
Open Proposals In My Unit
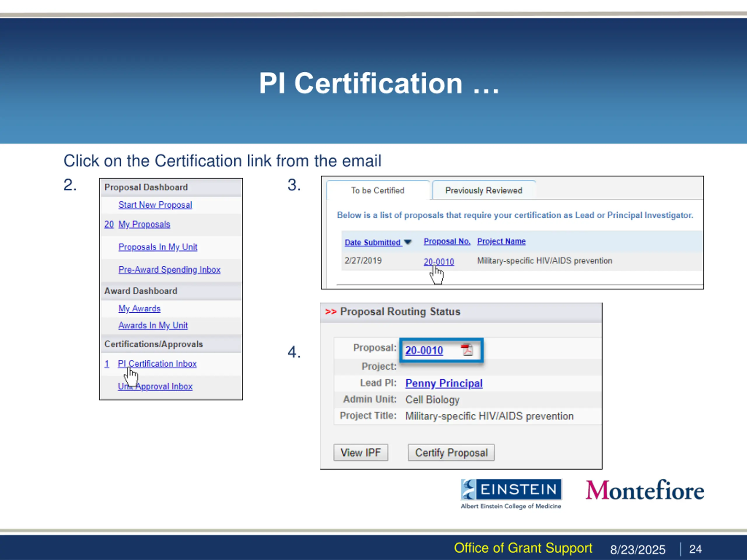pos(158,247)
